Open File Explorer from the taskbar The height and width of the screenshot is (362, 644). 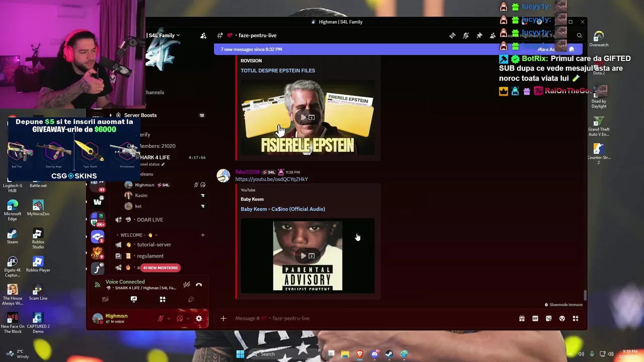345,354
